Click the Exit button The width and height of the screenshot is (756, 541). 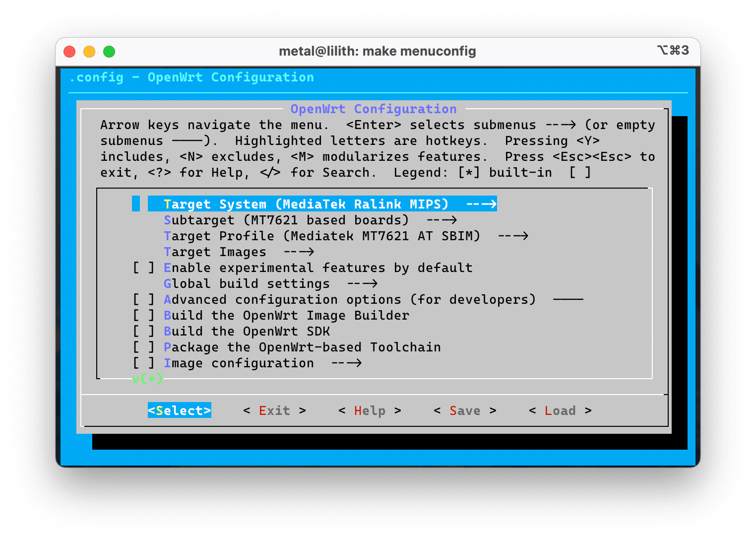click(274, 410)
